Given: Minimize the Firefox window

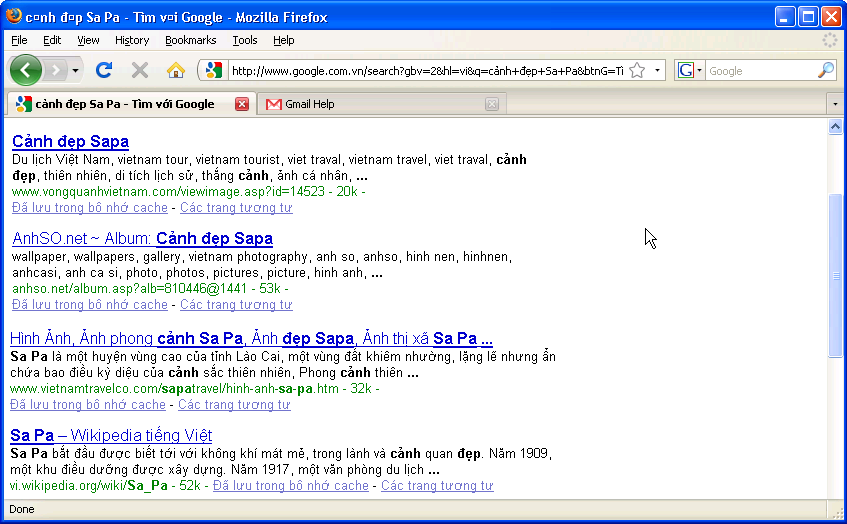Looking at the screenshot, I should coord(784,17).
